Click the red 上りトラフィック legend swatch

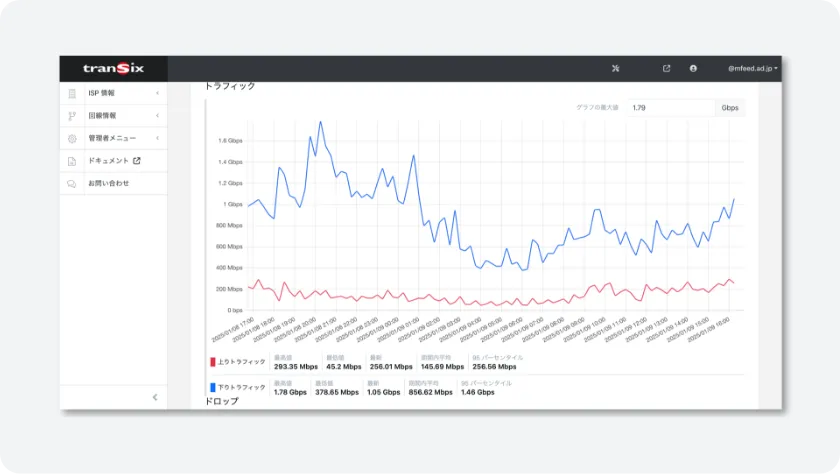(213, 360)
